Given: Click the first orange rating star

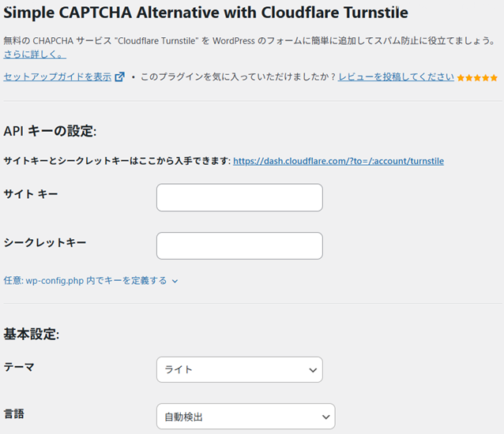Looking at the screenshot, I should click(x=461, y=78).
